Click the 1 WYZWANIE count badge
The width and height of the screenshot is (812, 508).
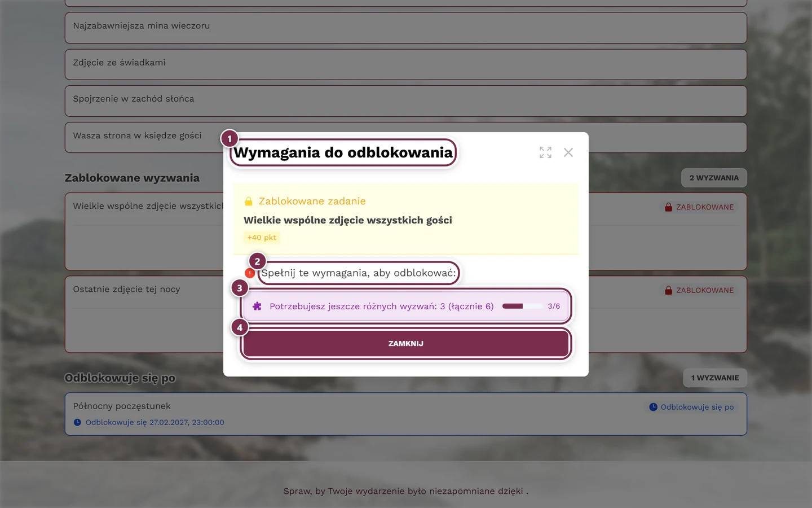click(715, 378)
